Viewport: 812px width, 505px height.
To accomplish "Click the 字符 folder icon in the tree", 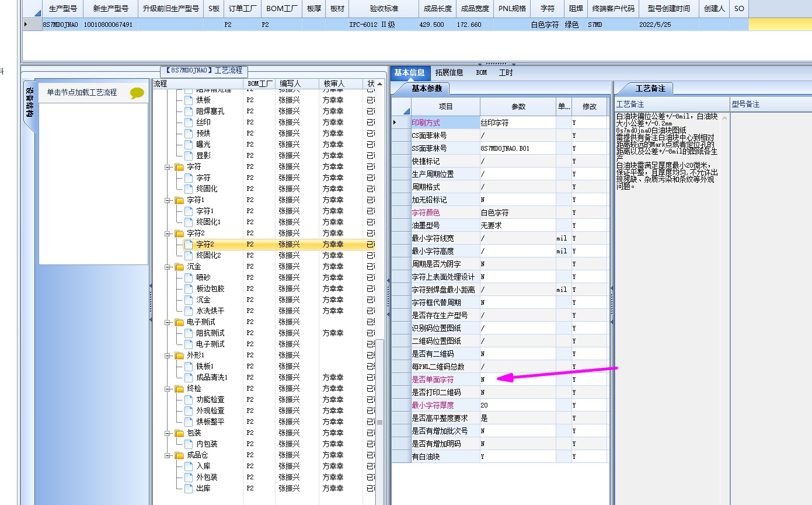I will (180, 167).
